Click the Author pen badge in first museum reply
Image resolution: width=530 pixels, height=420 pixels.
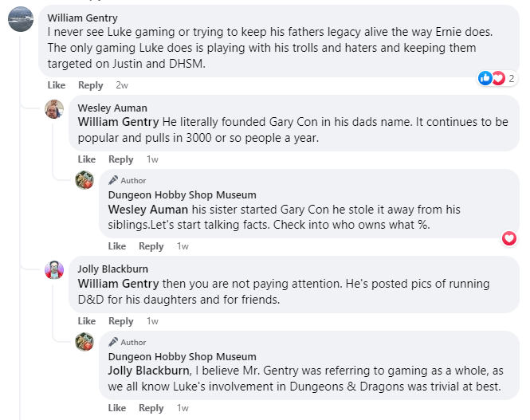[x=113, y=180]
